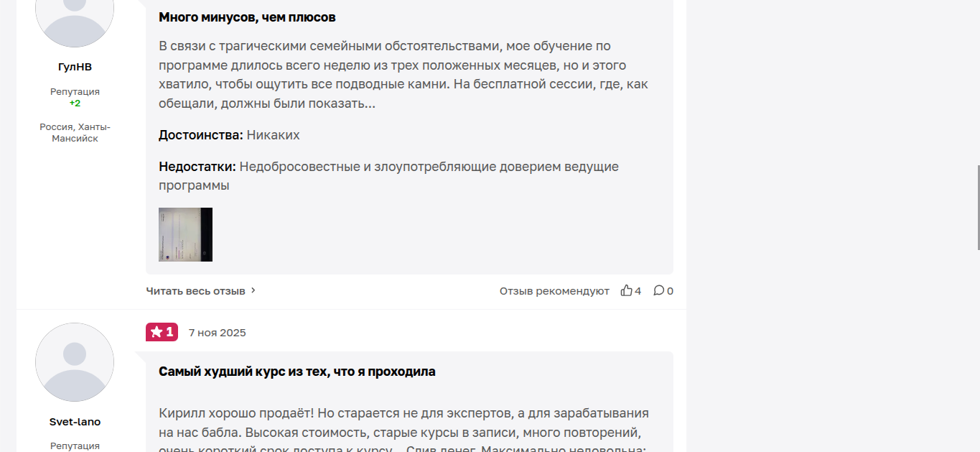
Task: Open Svet-lano's avatar picture
Action: 75,362
